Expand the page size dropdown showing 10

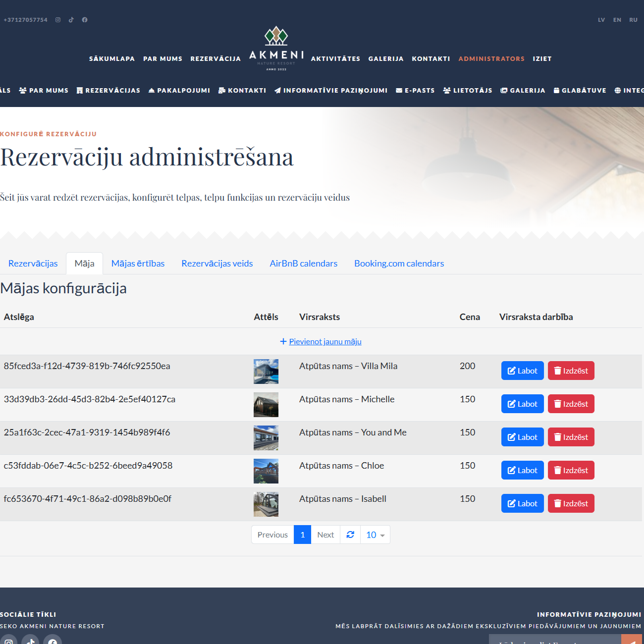375,535
